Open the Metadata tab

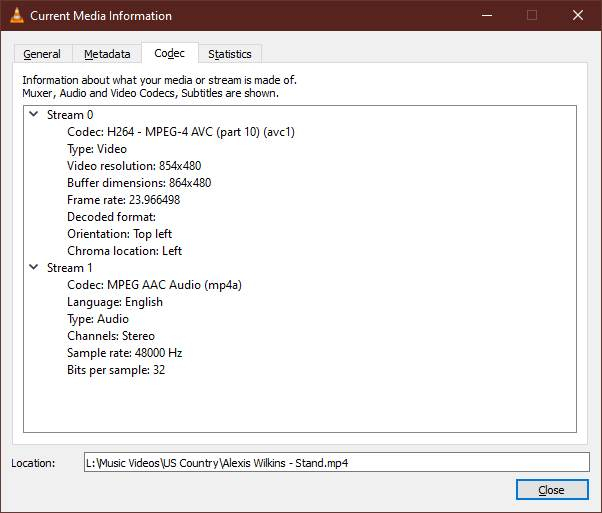coord(107,54)
